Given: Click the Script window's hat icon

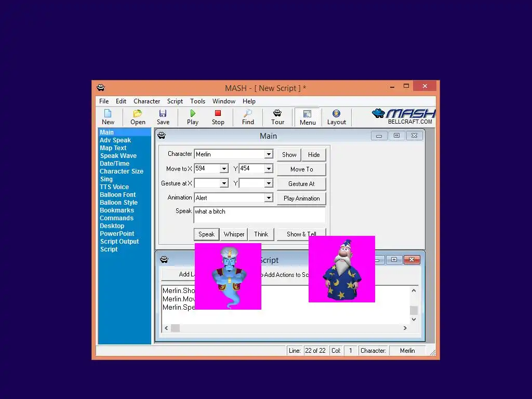Looking at the screenshot, I should [164, 260].
